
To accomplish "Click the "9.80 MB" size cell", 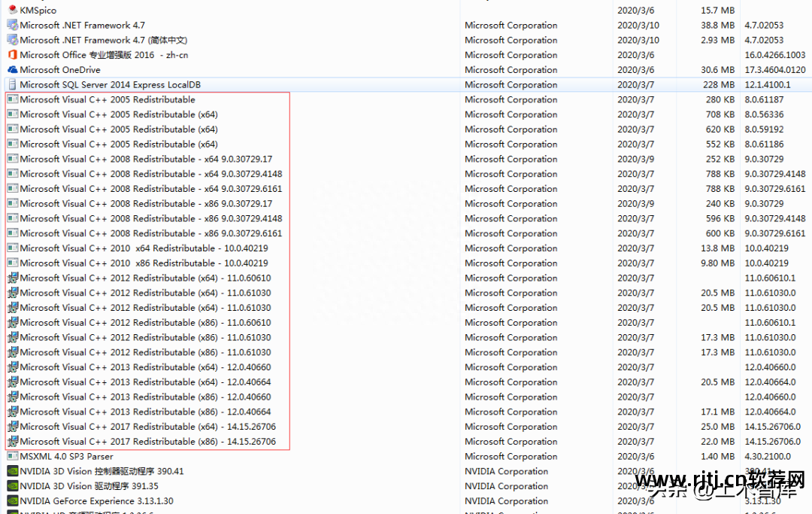I will 718,263.
